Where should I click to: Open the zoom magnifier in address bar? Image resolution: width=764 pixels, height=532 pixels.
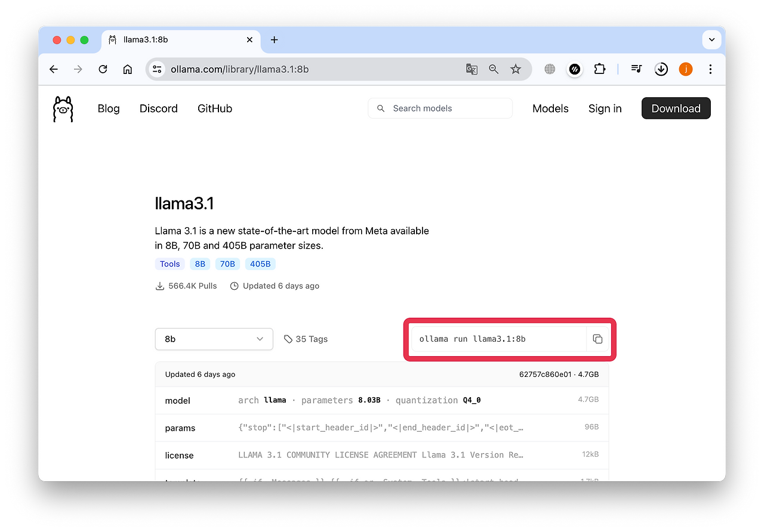[x=494, y=69]
